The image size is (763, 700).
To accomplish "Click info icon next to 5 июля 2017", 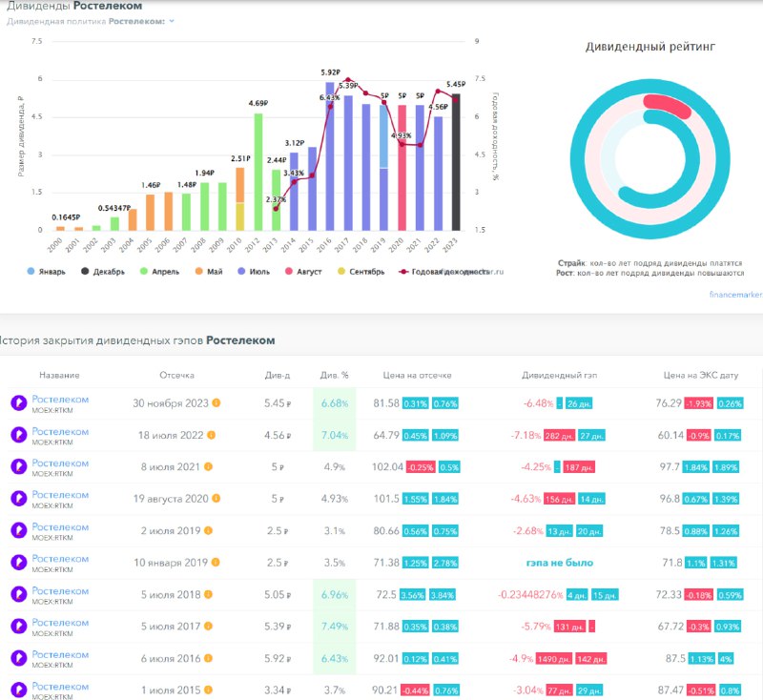I will (208, 626).
